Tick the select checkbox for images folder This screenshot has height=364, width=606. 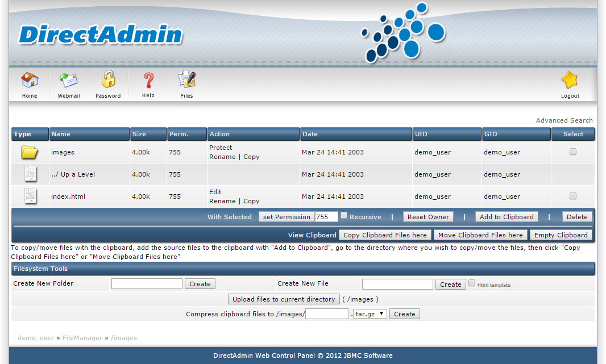pos(573,152)
